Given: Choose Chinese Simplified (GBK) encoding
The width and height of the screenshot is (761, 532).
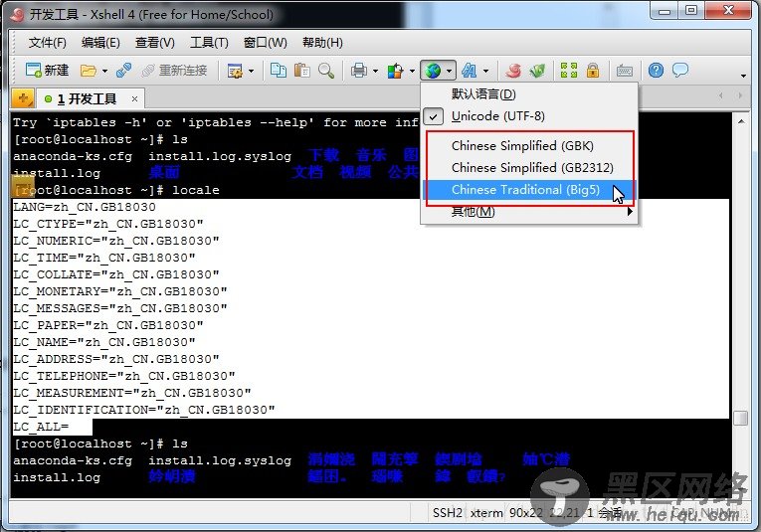Looking at the screenshot, I should [529, 146].
